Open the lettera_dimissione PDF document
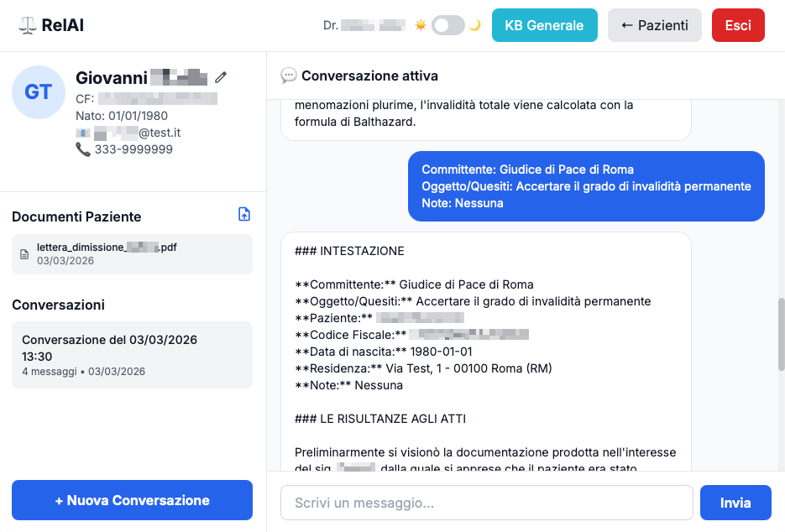785x532 pixels. tap(107, 248)
